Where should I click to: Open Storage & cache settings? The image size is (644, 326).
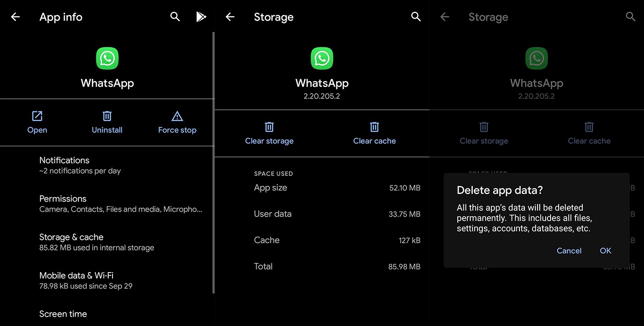pos(107,242)
